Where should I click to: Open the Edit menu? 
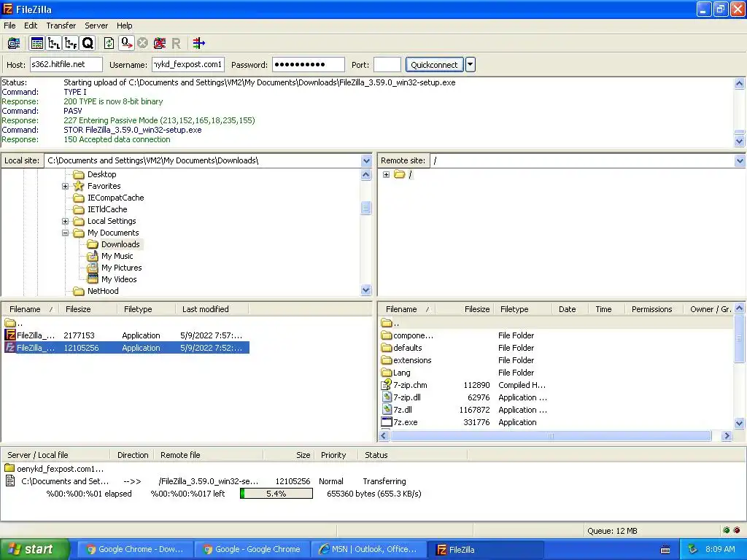point(31,26)
